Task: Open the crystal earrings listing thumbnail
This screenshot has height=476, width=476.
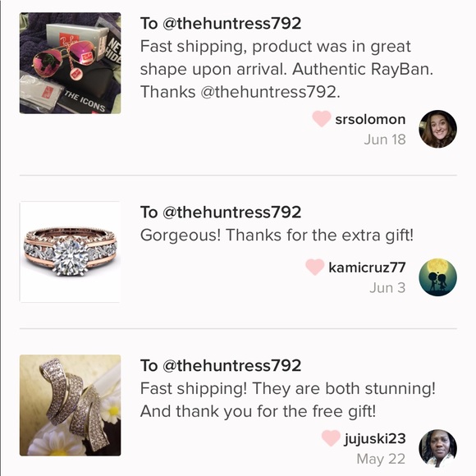Action: pos(70,405)
